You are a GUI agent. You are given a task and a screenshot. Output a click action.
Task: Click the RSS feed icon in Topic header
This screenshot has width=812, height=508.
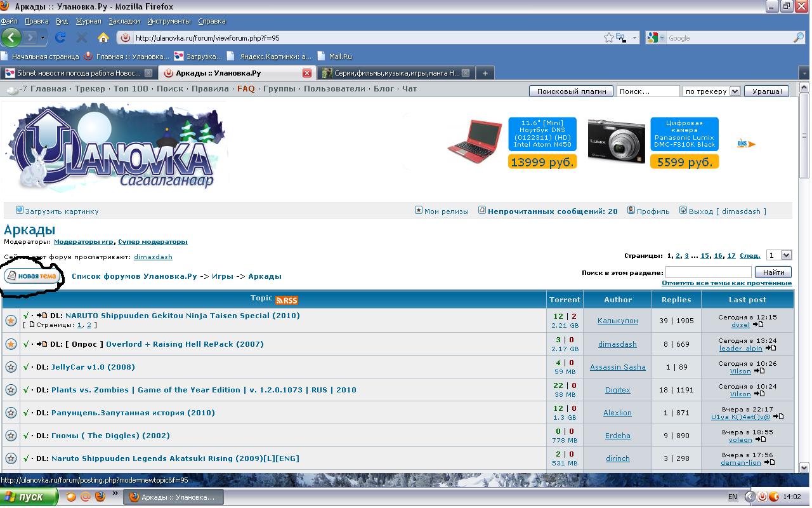[x=287, y=300]
